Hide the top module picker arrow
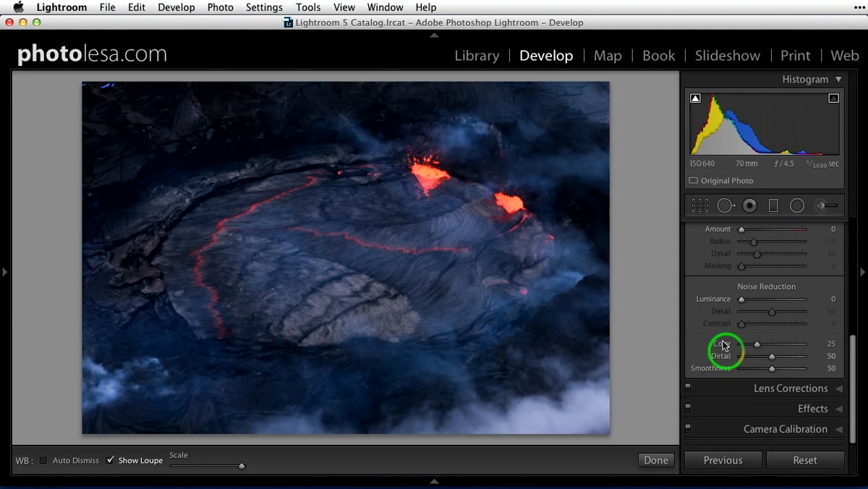This screenshot has height=489, width=868. pyautogui.click(x=434, y=35)
